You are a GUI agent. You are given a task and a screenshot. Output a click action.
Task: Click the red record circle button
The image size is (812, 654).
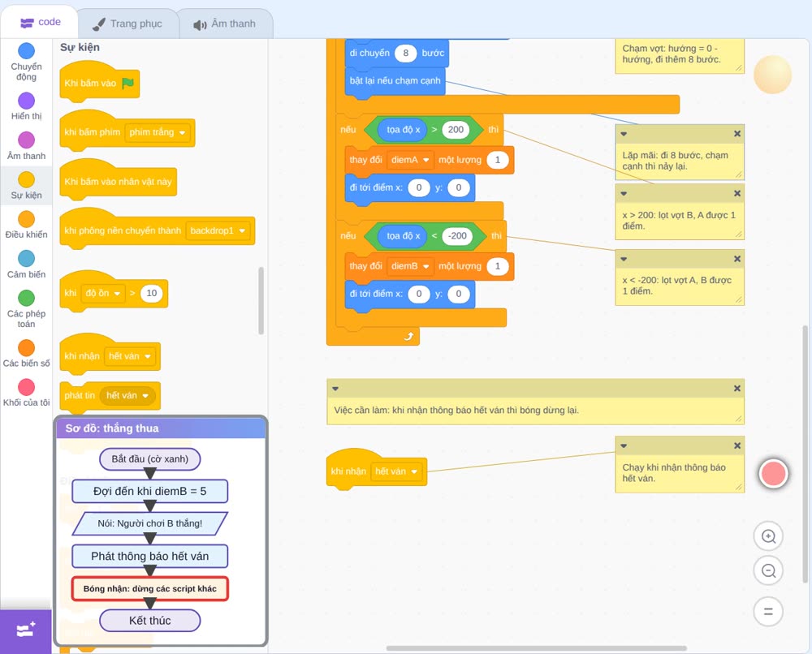tap(773, 473)
